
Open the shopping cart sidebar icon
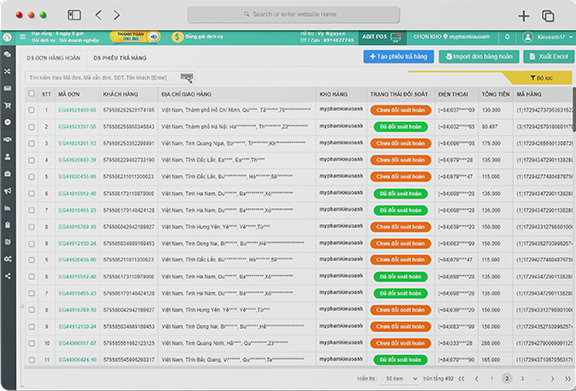[x=7, y=105]
